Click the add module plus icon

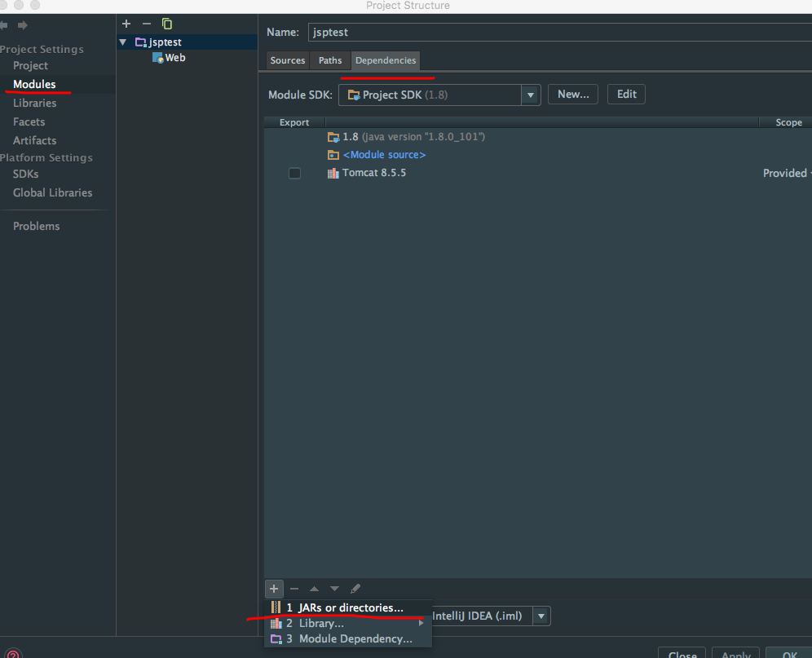tap(126, 24)
